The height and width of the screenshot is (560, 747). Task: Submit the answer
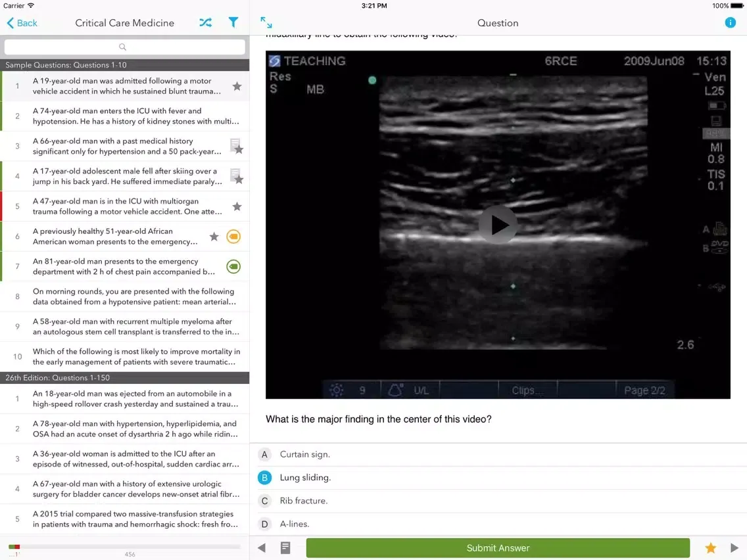[x=498, y=548]
